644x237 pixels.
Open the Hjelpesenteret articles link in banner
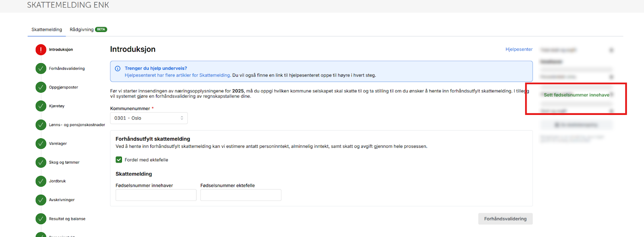tap(178, 75)
